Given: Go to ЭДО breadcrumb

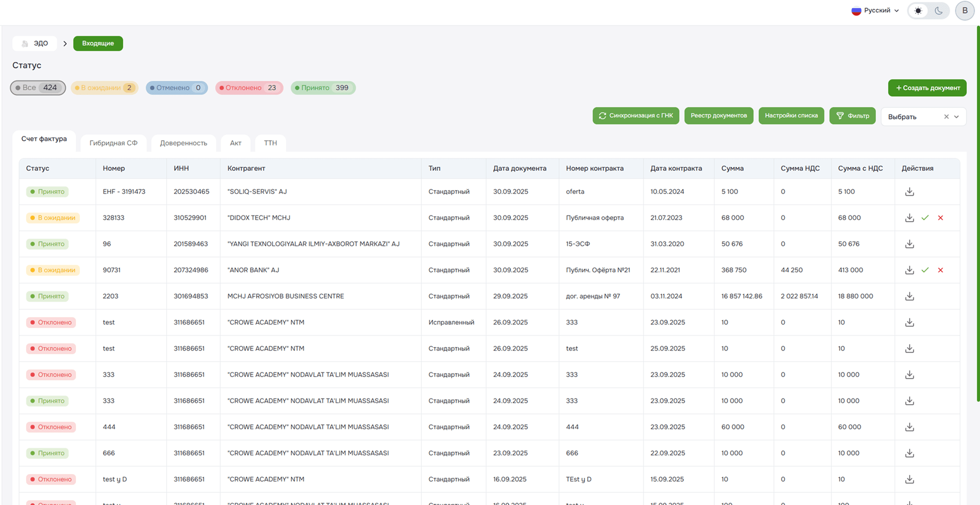Looking at the screenshot, I should point(35,43).
